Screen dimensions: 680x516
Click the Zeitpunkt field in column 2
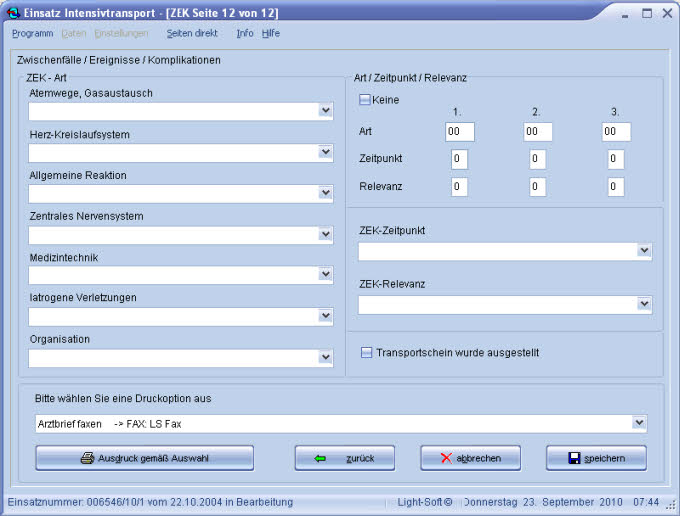(538, 159)
